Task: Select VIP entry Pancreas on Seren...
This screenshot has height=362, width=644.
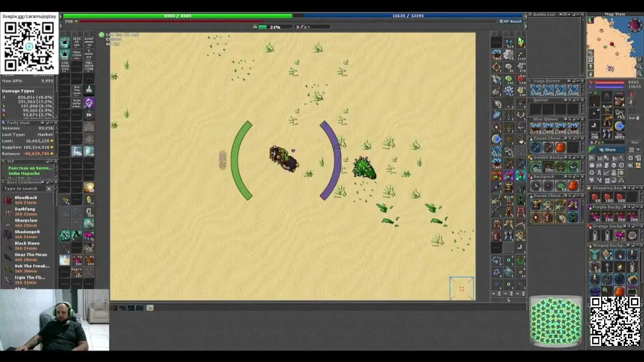Action: (30, 168)
